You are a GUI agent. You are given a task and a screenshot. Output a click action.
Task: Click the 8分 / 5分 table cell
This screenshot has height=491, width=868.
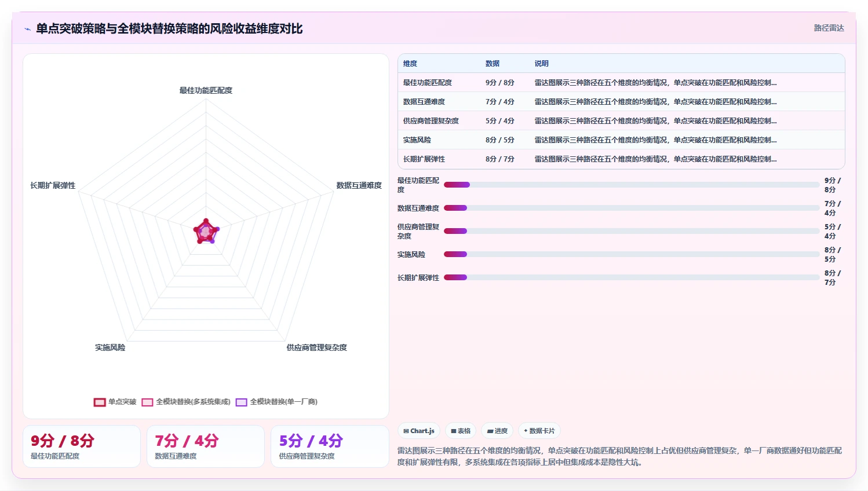pos(500,140)
